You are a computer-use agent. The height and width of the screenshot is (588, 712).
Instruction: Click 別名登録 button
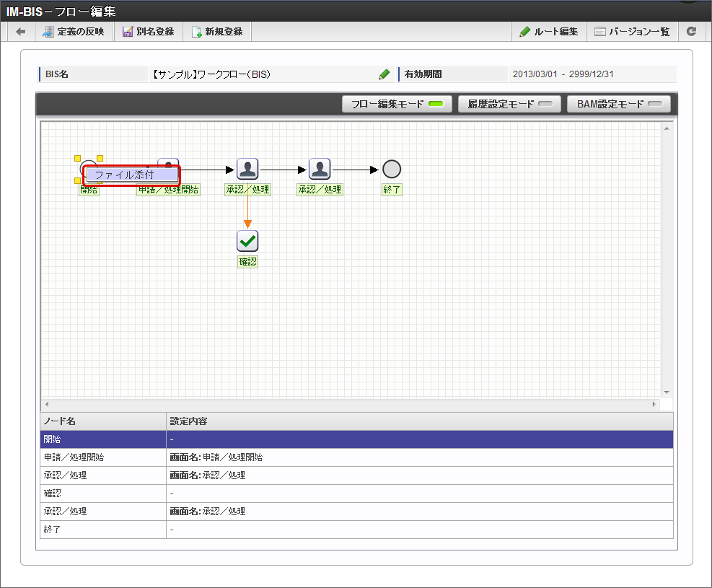[x=148, y=32]
